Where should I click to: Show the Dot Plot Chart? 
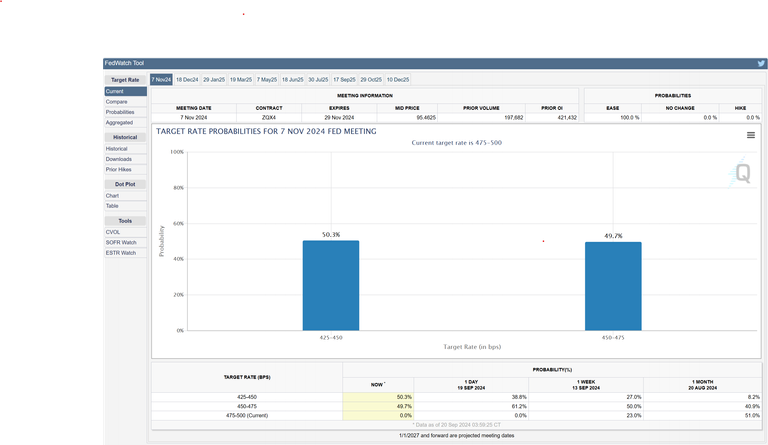click(x=112, y=196)
